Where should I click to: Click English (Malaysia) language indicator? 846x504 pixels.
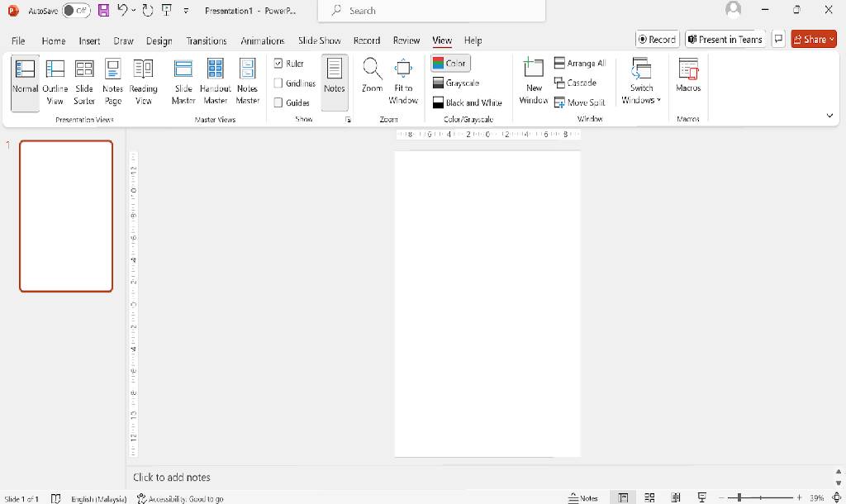[x=99, y=498]
